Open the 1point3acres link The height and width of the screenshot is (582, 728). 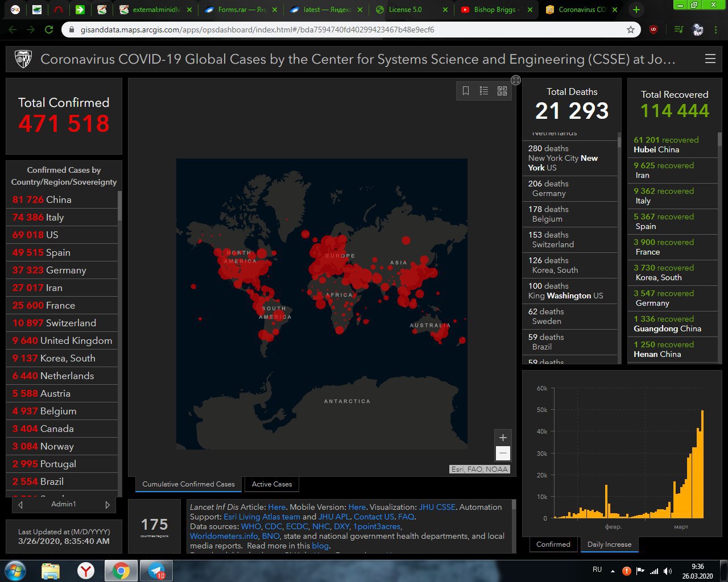377,526
